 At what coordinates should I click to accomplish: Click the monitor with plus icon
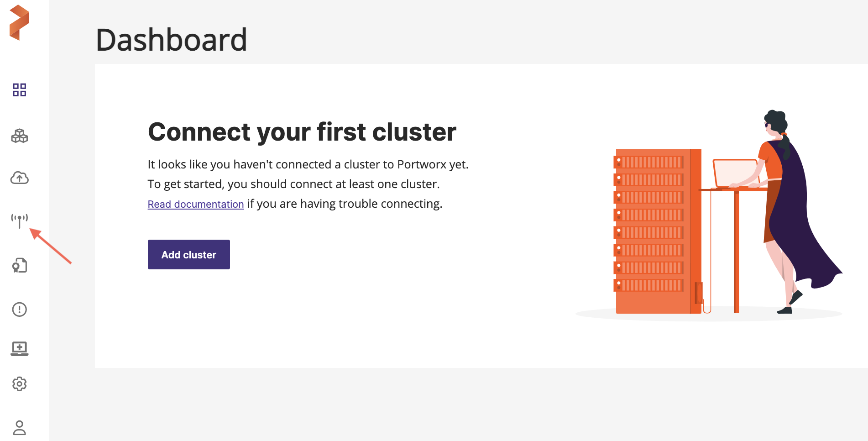[20, 348]
